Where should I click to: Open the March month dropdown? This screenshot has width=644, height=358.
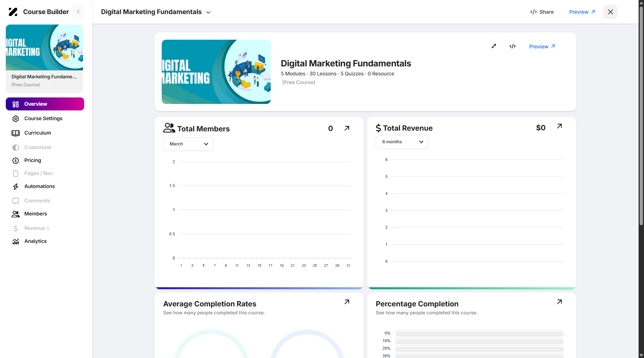tap(188, 144)
